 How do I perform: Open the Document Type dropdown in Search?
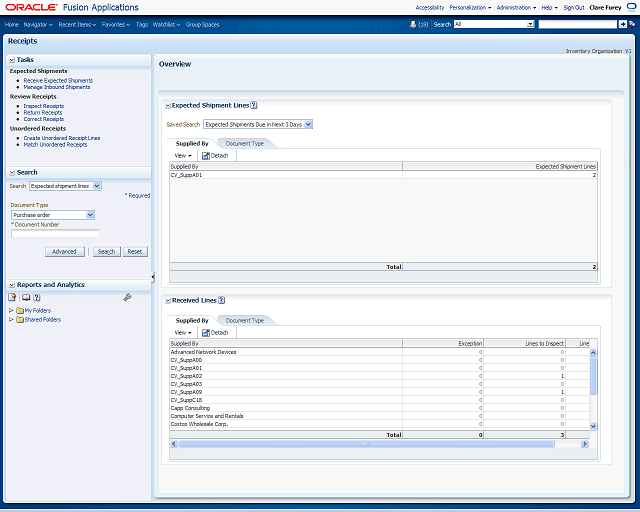90,214
